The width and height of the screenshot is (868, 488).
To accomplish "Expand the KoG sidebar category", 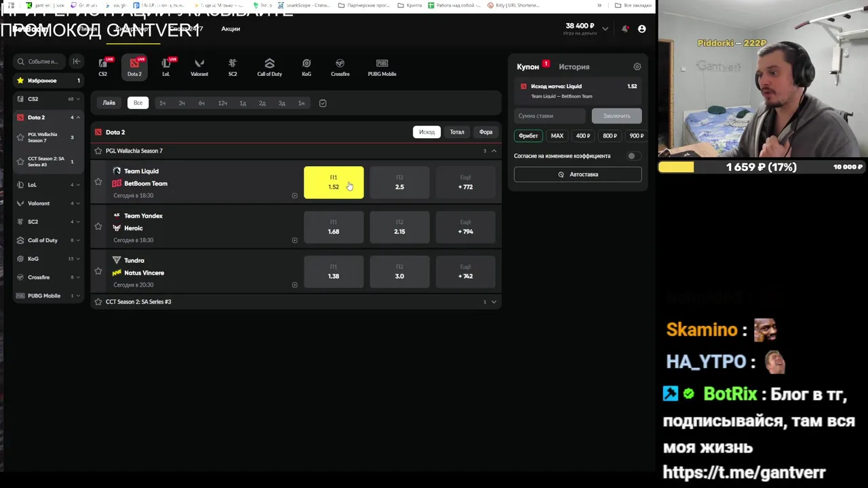I will [x=78, y=258].
